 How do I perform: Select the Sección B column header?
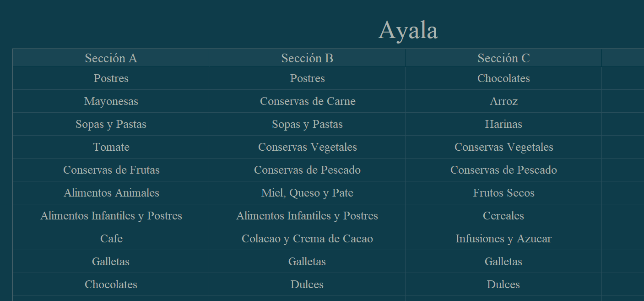click(307, 58)
